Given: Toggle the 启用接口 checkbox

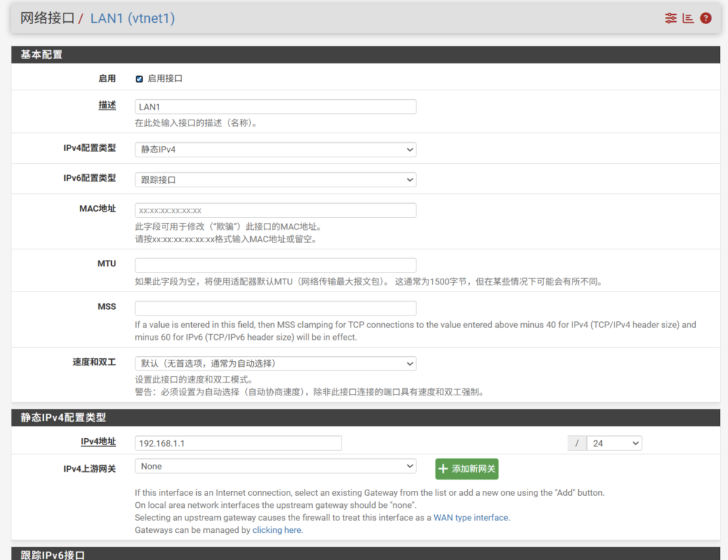Looking at the screenshot, I should [x=139, y=79].
